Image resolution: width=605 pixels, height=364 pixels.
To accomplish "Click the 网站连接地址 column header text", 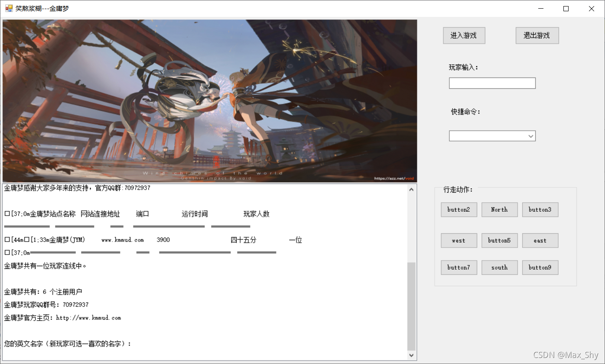I will (x=100, y=214).
